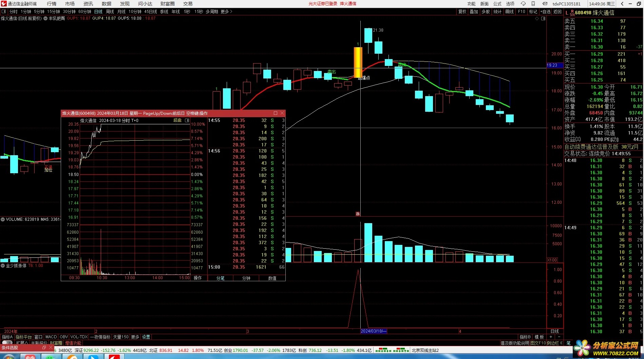The image size is (644, 359).
Task: Open 行情 menu
Action: pyautogui.click(x=52, y=4)
